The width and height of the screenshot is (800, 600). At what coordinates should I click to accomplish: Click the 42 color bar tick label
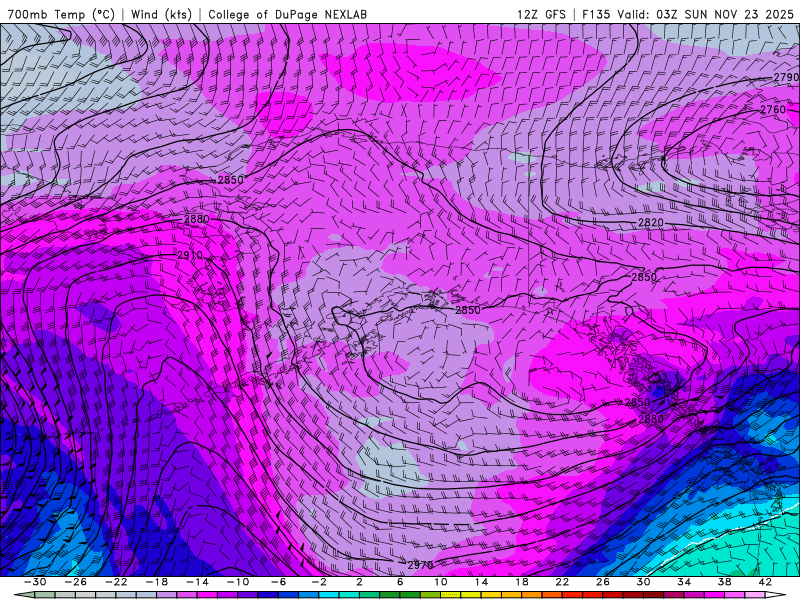[x=765, y=582]
